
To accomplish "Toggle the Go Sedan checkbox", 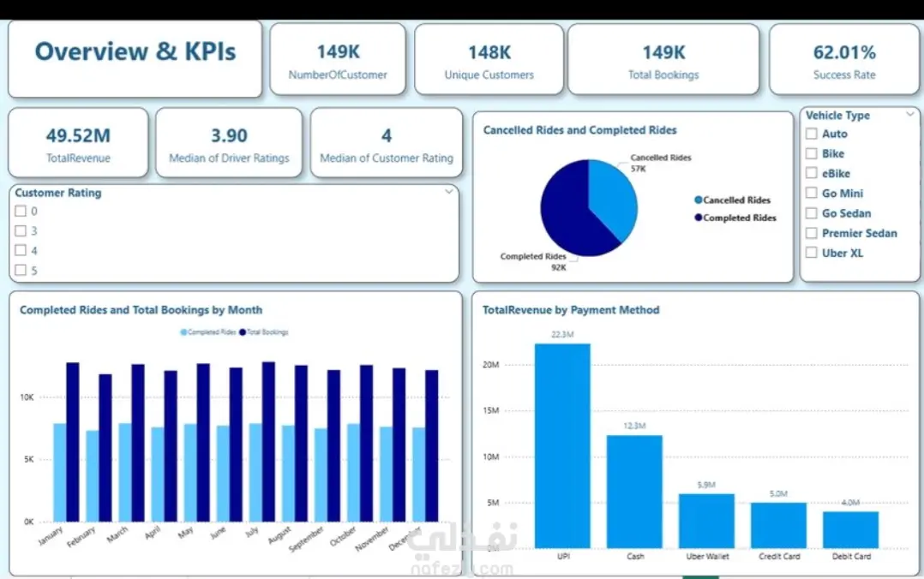I will click(812, 213).
